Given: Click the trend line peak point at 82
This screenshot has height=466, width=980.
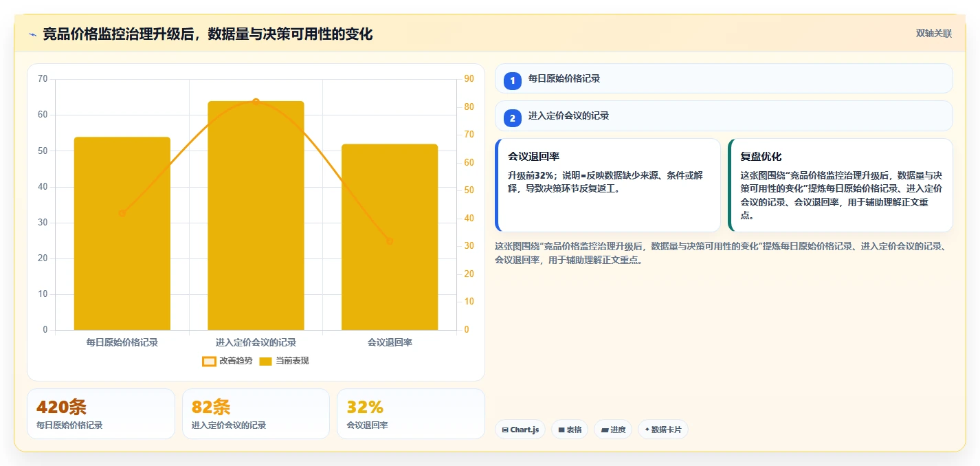Looking at the screenshot, I should (x=256, y=102).
